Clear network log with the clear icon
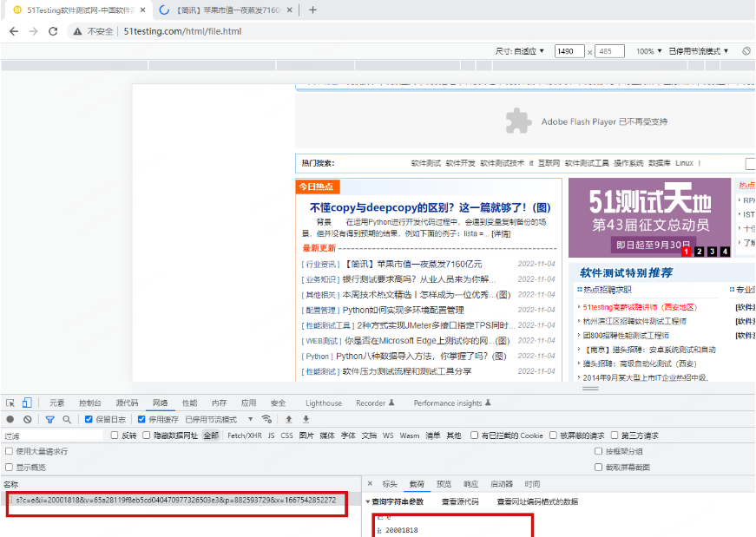 (x=28, y=419)
